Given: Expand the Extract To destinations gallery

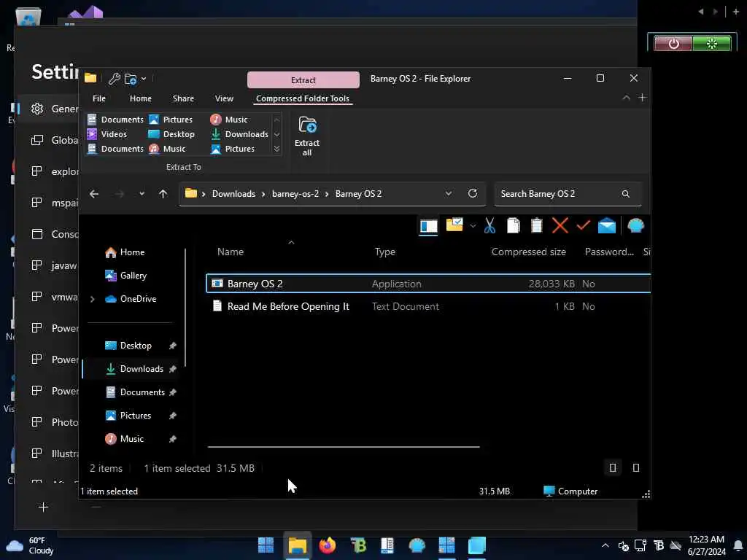Looking at the screenshot, I should pos(276,149).
